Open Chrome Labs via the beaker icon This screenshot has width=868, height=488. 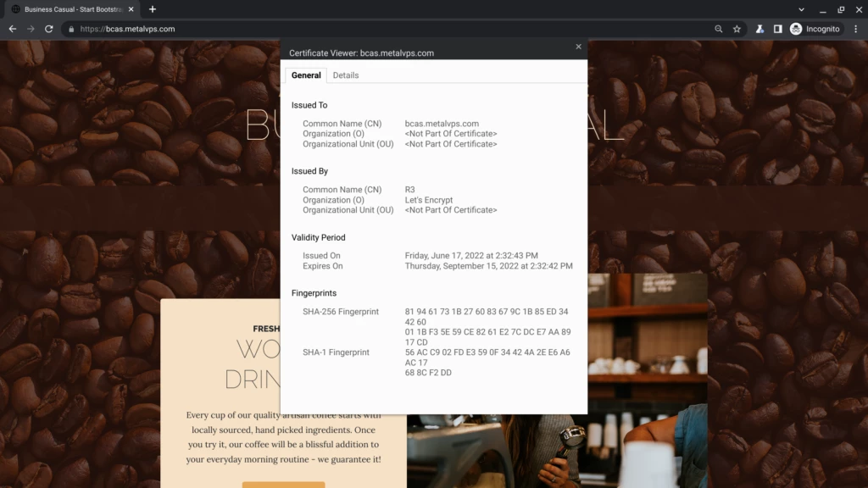(x=759, y=28)
